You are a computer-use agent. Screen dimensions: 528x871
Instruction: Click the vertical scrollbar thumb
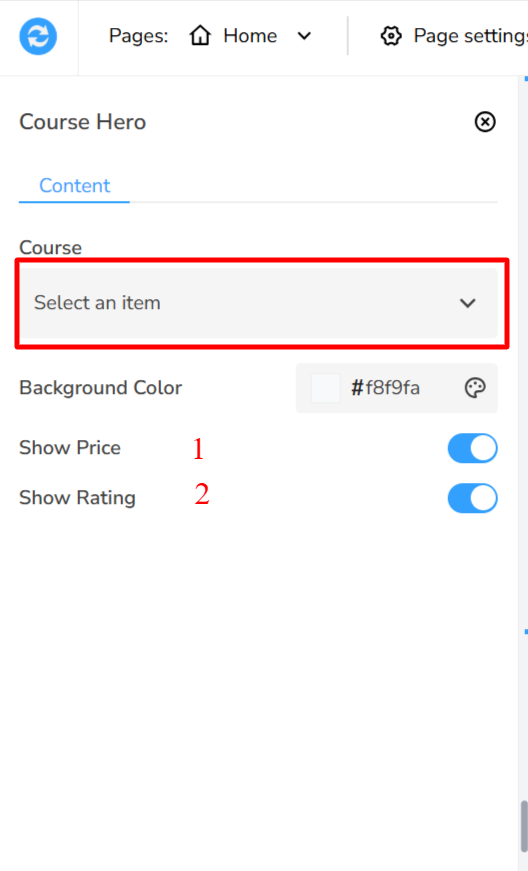pos(524,825)
